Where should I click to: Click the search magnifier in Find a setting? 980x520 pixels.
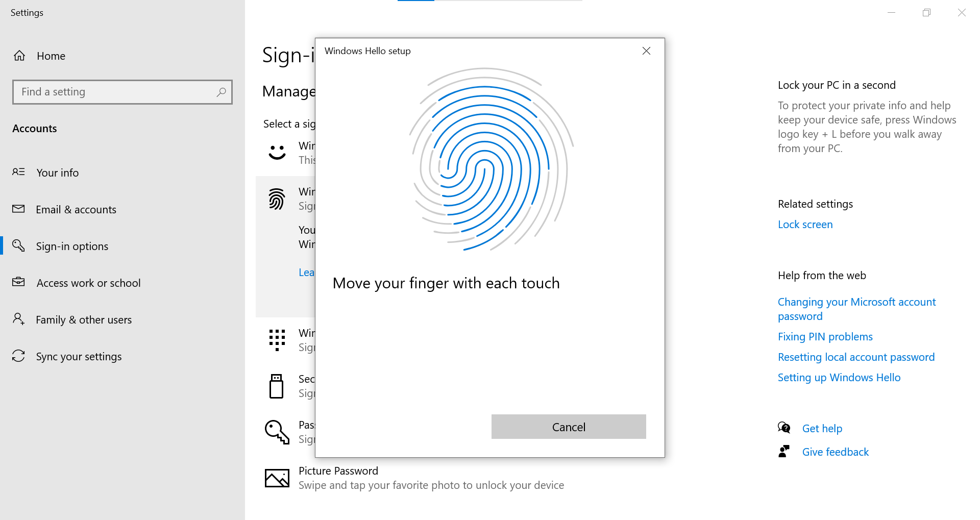pyautogui.click(x=222, y=92)
